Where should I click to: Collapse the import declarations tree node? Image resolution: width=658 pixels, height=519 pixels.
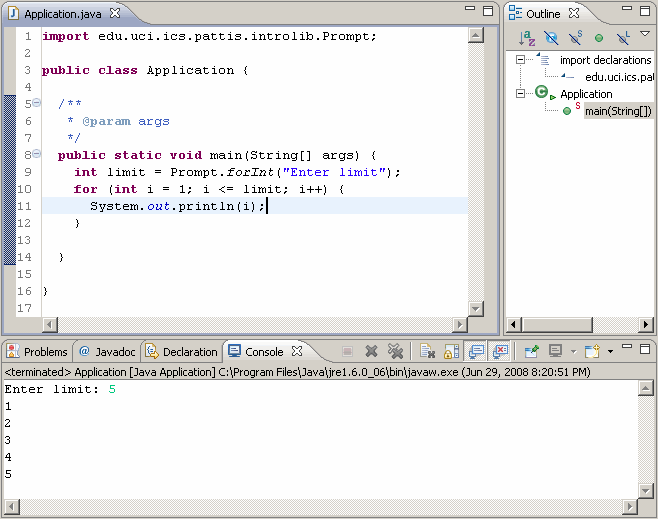(520, 60)
